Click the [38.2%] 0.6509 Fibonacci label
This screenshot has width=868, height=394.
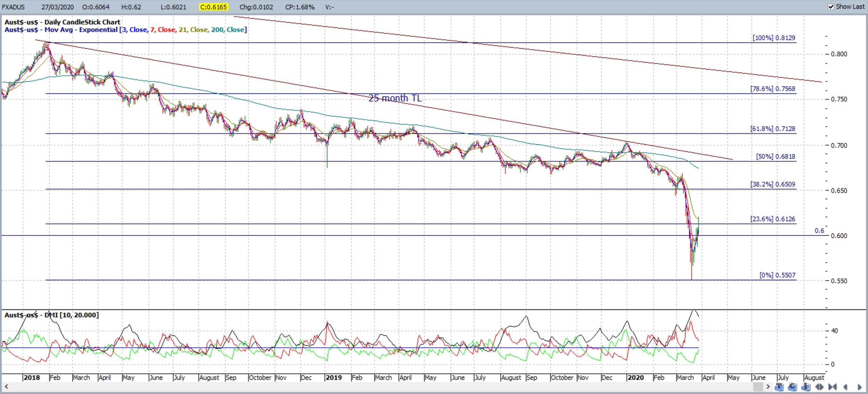pyautogui.click(x=773, y=184)
